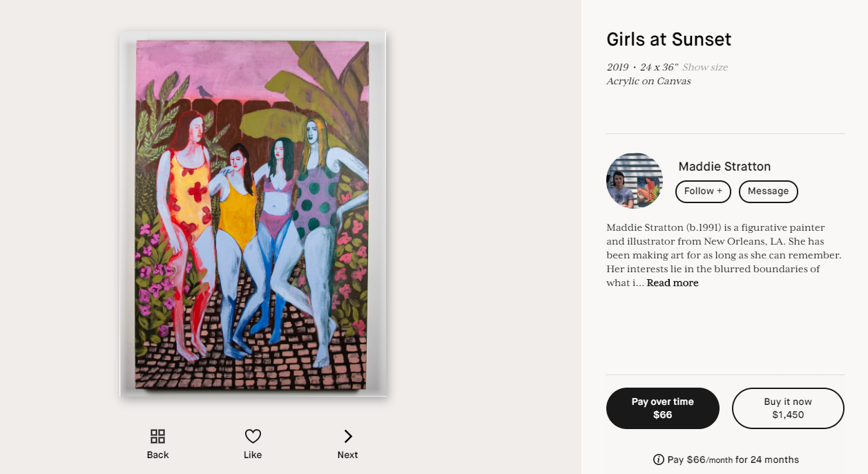Screen dimensions: 868x474
Task: Click "Buy it now $1,450"
Action: [788, 408]
